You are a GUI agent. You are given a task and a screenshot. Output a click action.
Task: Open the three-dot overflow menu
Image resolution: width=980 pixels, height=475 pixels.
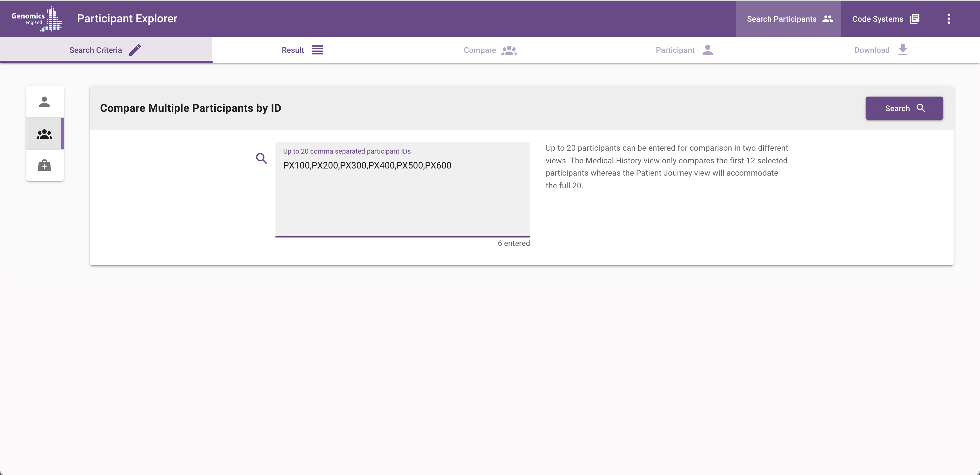click(x=949, y=19)
